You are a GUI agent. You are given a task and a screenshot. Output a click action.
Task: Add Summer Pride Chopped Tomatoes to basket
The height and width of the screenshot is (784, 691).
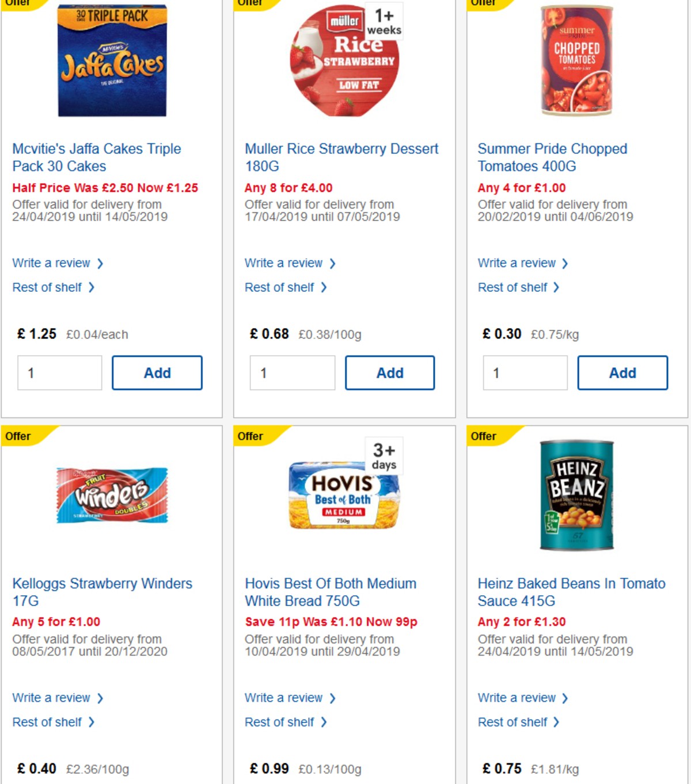pyautogui.click(x=622, y=372)
